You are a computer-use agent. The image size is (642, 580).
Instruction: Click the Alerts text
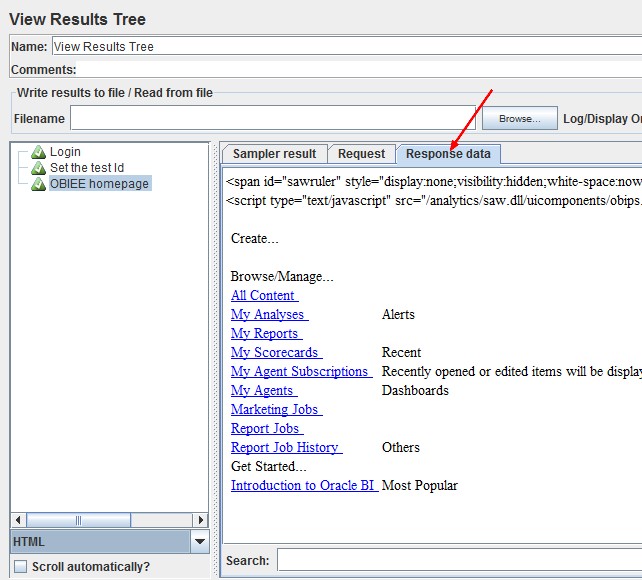tap(398, 314)
